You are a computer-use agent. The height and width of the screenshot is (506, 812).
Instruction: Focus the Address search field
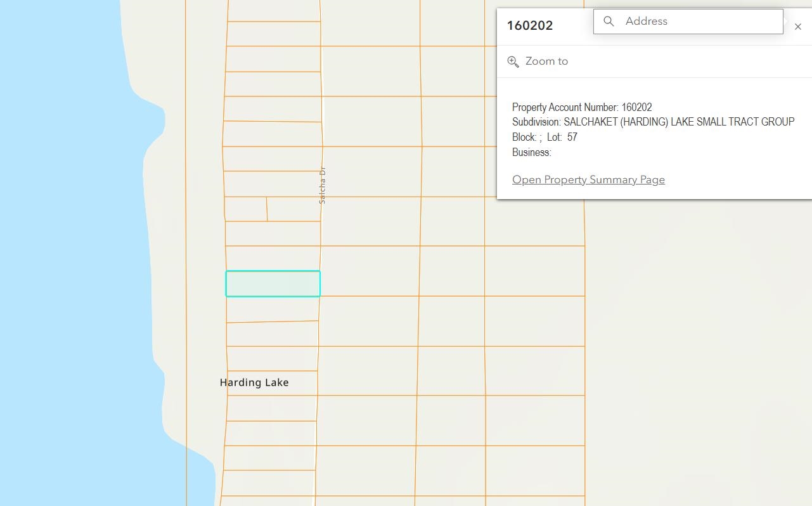point(688,22)
